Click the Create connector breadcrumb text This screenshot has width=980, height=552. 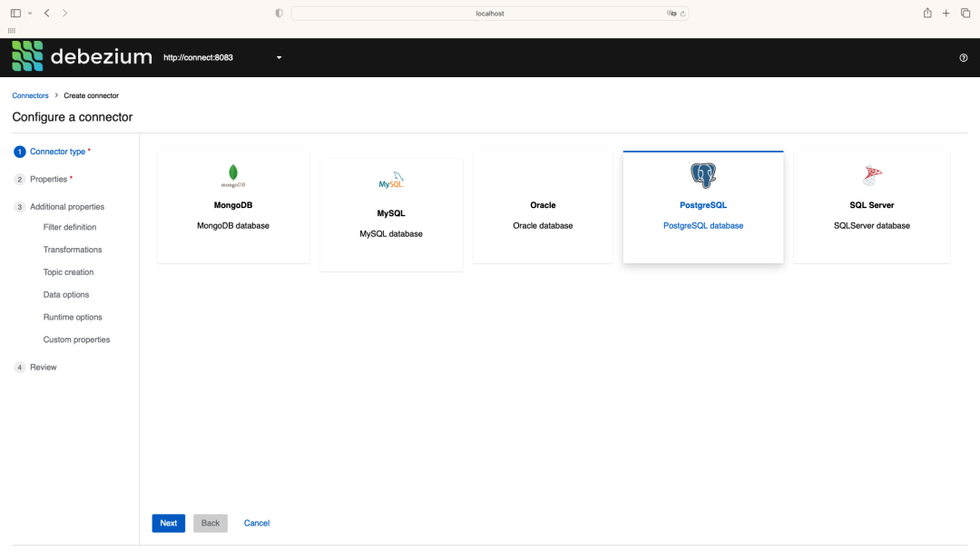coord(92,95)
